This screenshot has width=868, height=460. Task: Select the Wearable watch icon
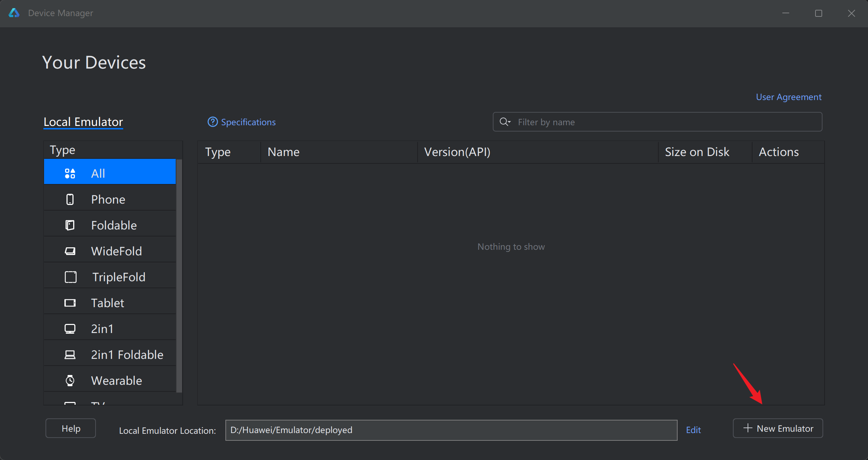[x=70, y=381]
